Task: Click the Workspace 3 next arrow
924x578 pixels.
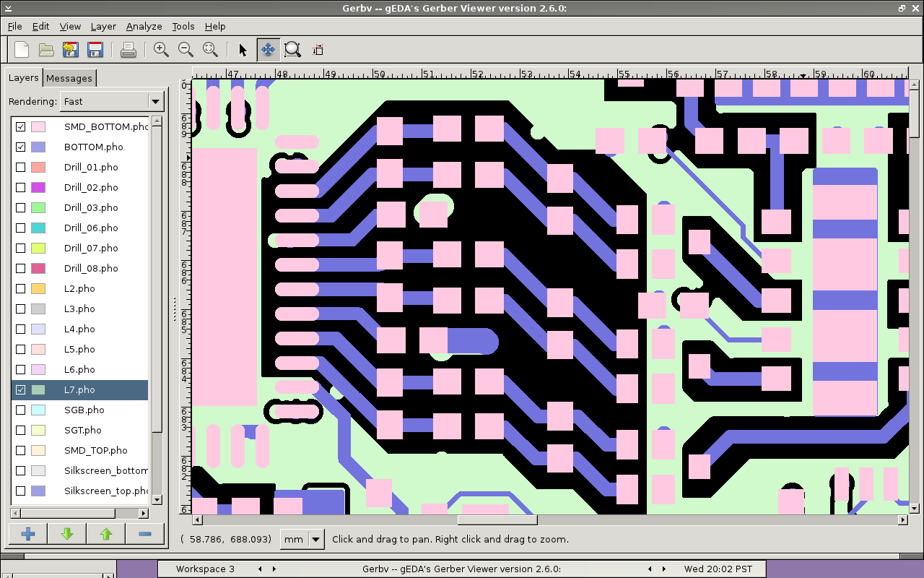Action: pos(274,569)
